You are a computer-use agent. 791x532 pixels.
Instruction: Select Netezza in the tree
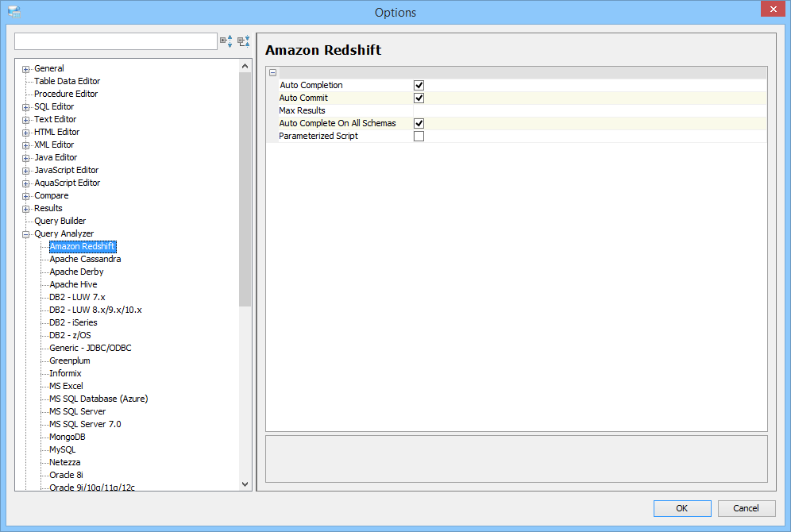coord(64,462)
